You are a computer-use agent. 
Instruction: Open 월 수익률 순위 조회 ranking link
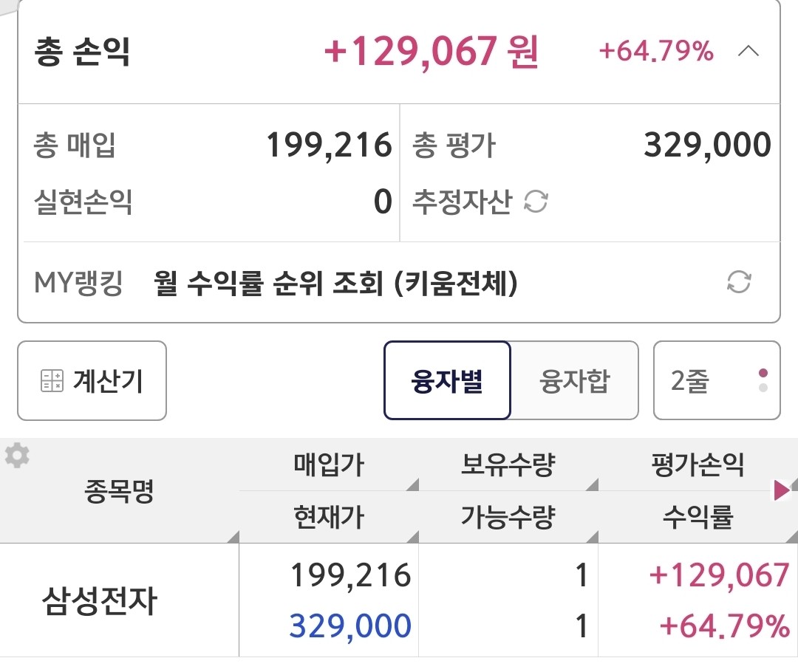(336, 282)
